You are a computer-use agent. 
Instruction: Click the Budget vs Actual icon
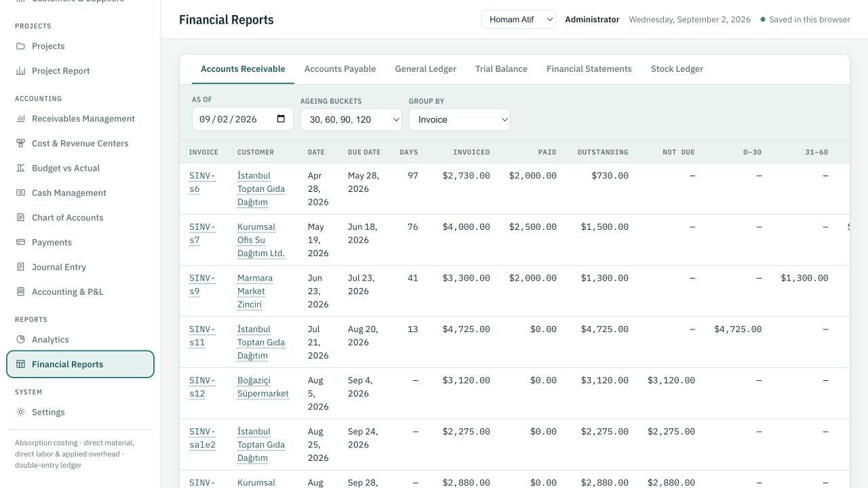coord(20,168)
